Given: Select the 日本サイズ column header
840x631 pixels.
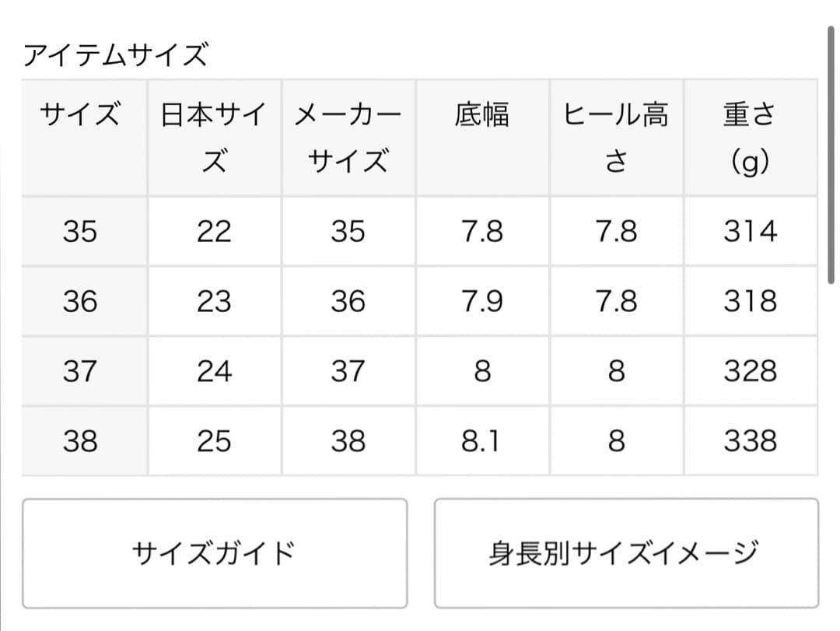Looking at the screenshot, I should click(214, 138).
